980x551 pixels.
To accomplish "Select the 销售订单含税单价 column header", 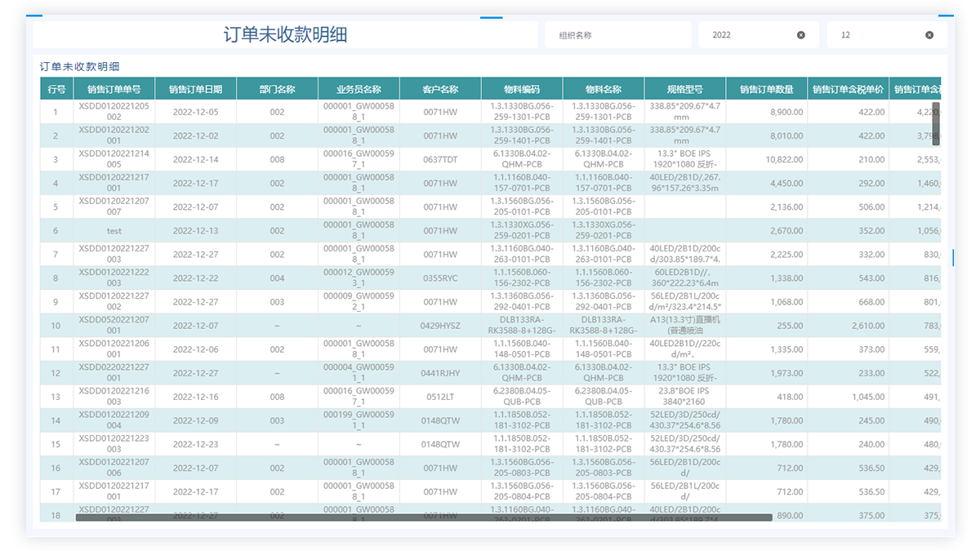I will (x=848, y=90).
